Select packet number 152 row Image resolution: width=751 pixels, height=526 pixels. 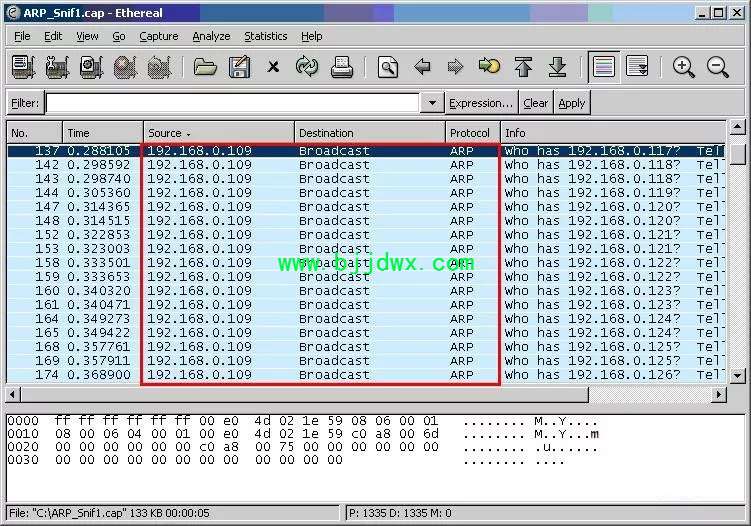366,235
